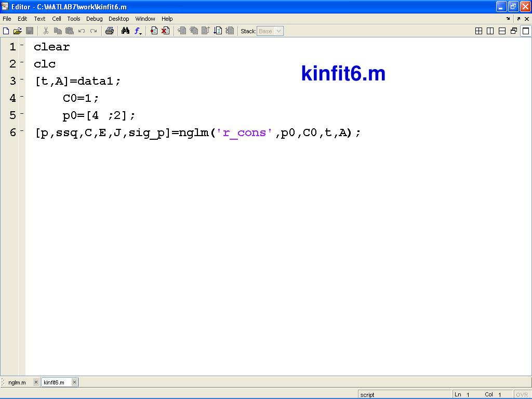532x399 pixels.
Task: Split editor left/right layout icon
Action: coord(490,31)
